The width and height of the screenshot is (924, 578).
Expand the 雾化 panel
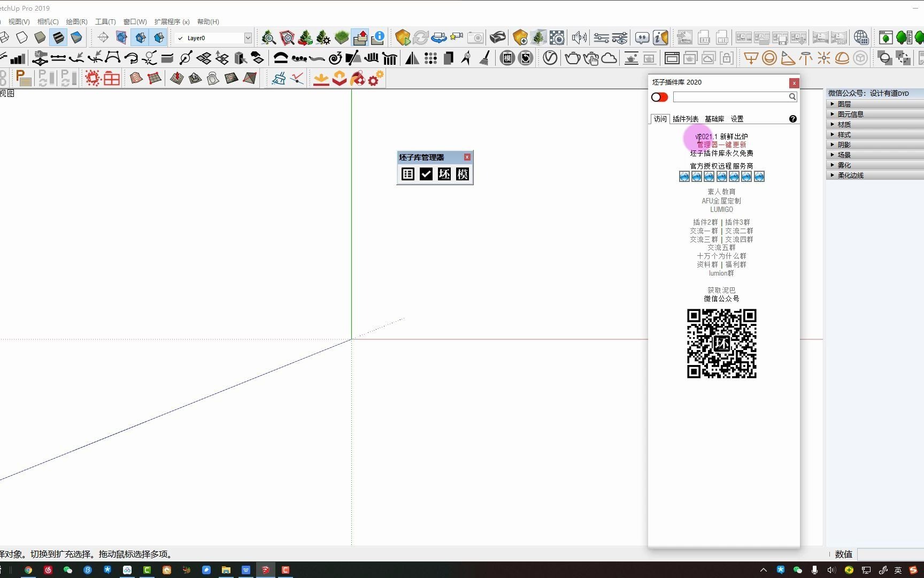875,165
